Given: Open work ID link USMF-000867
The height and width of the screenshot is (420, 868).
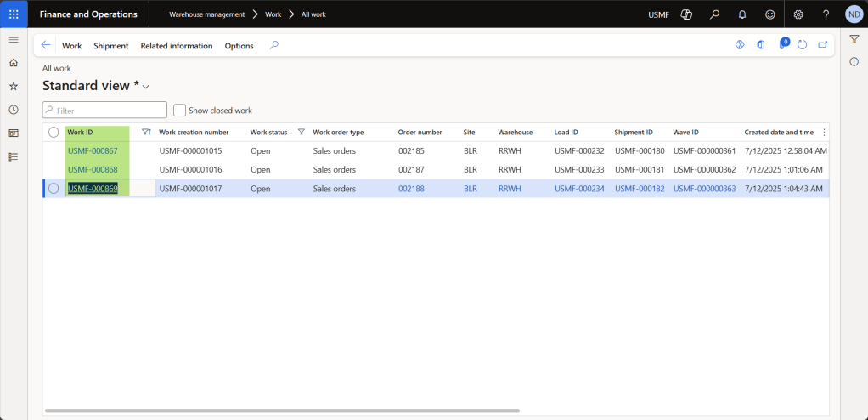Looking at the screenshot, I should tap(93, 151).
